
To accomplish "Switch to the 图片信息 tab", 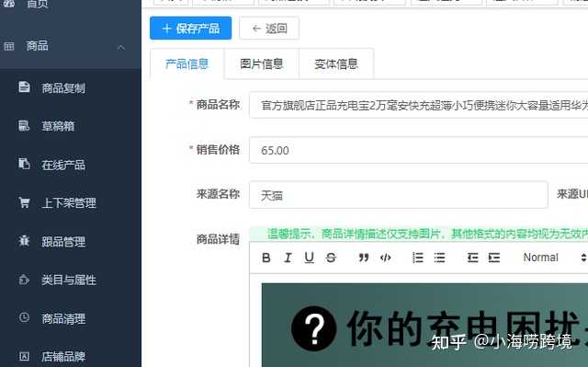I will 261,64.
